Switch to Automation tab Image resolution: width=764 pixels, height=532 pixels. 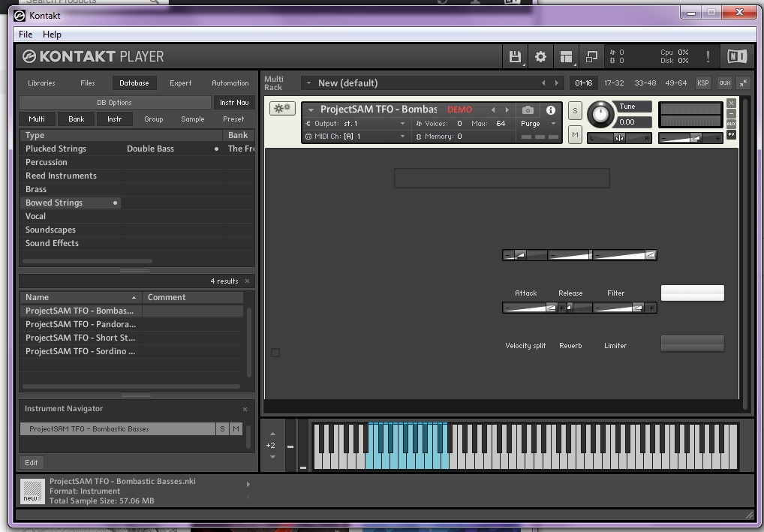[230, 83]
